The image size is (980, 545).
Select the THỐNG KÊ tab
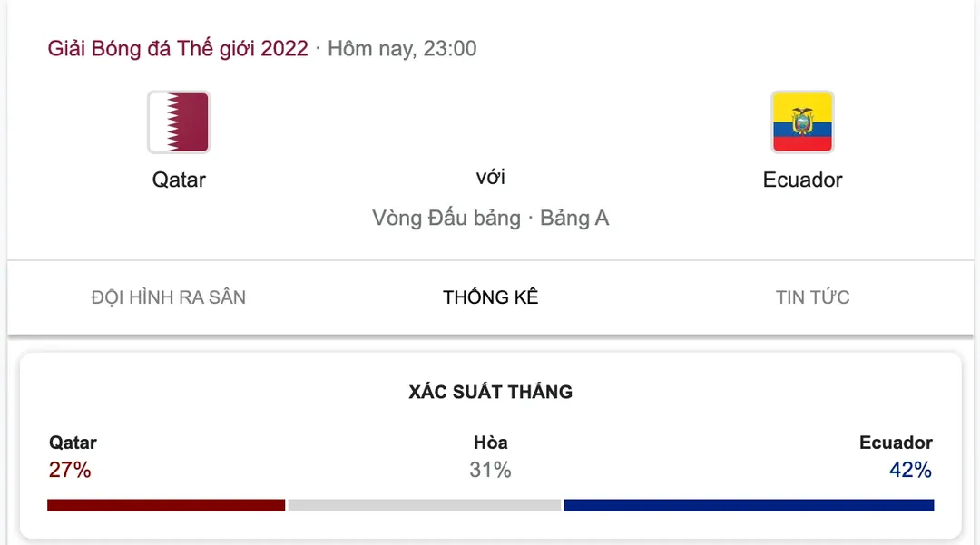tap(490, 297)
